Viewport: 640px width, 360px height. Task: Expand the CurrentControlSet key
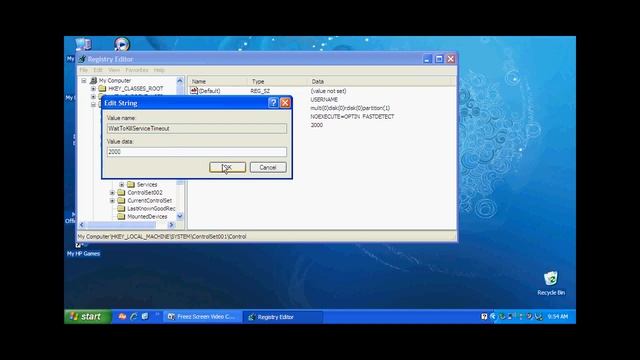112,201
